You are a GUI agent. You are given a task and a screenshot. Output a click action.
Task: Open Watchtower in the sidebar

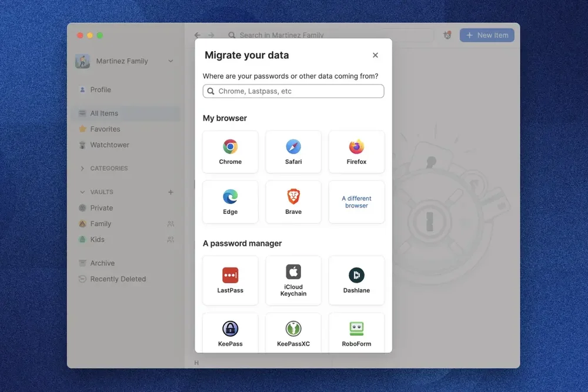click(x=126, y=145)
